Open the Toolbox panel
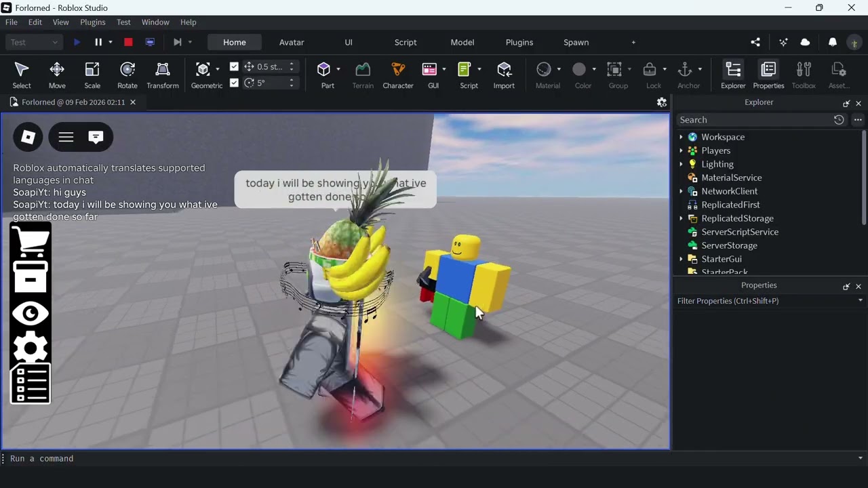The width and height of the screenshot is (868, 488). 804,75
